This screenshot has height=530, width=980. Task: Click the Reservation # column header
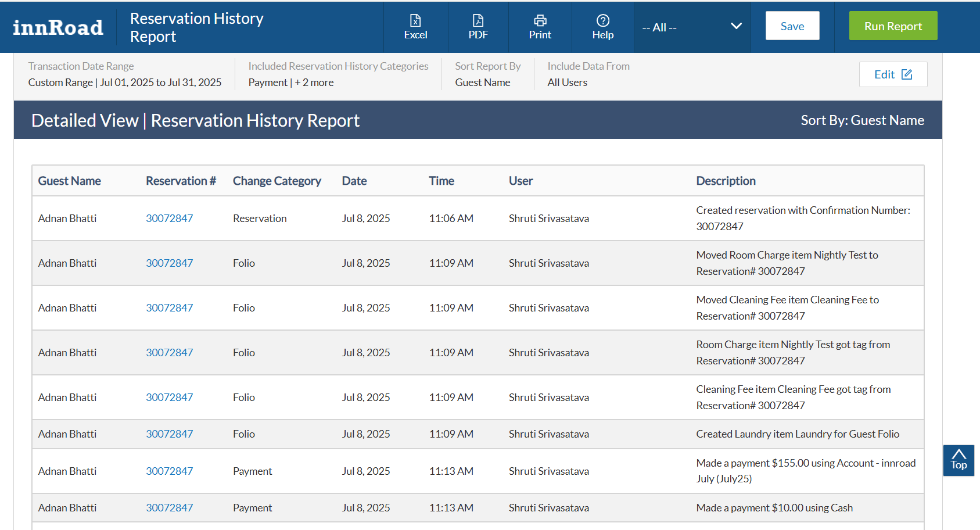(181, 181)
